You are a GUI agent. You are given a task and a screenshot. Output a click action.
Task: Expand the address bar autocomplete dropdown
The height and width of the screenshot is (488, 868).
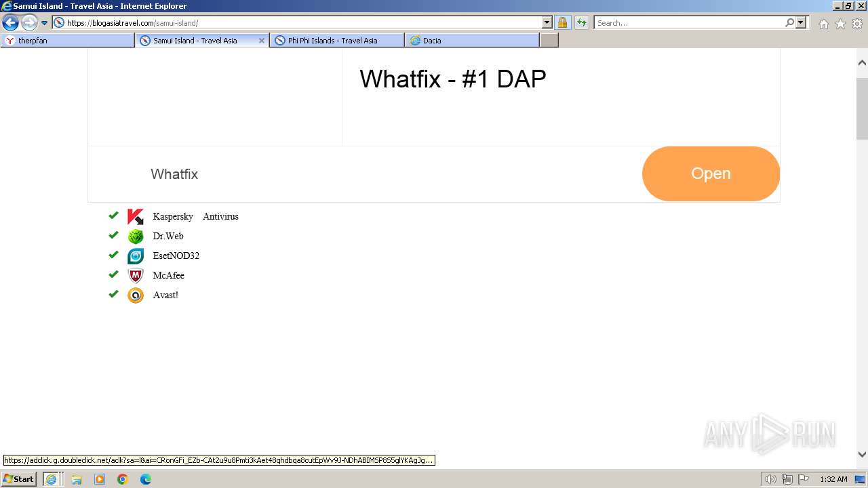(x=547, y=22)
